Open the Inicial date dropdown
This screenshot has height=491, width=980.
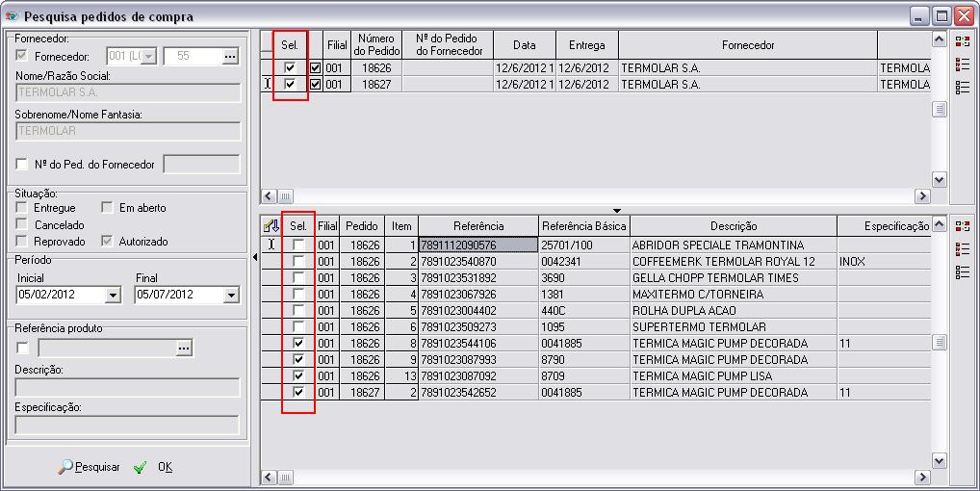(114, 295)
